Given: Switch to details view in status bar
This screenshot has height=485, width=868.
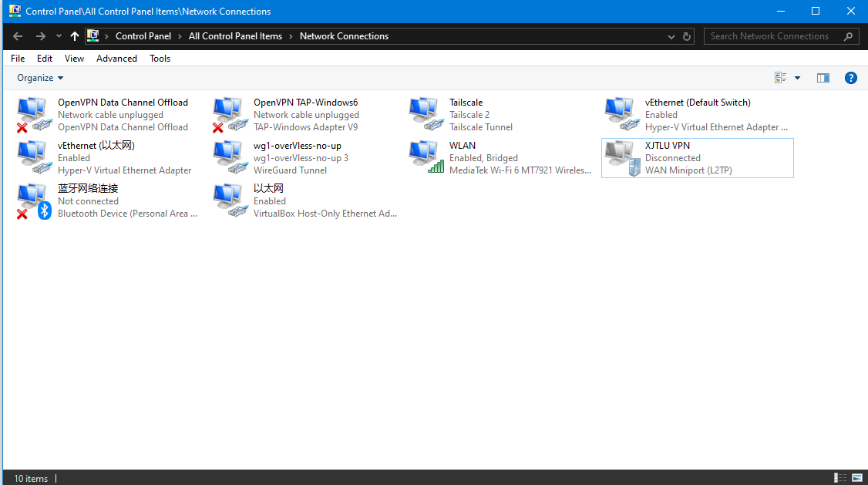Looking at the screenshot, I should [839, 478].
